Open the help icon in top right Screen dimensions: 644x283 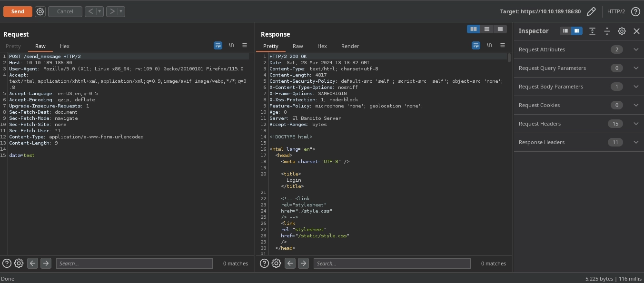point(635,11)
